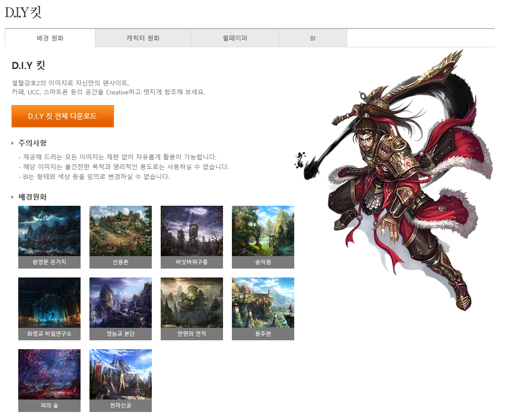
Task: Click the 영능교 본단 caption label
Action: click(x=121, y=334)
